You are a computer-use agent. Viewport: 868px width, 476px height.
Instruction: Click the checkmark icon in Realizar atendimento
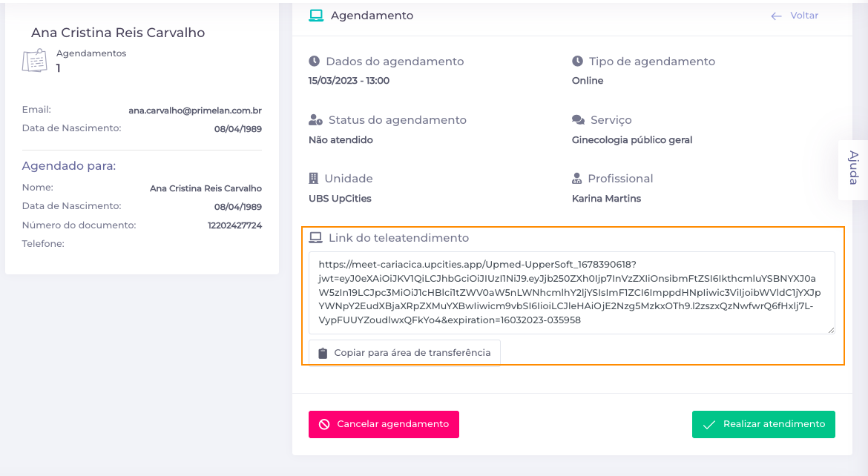(708, 425)
